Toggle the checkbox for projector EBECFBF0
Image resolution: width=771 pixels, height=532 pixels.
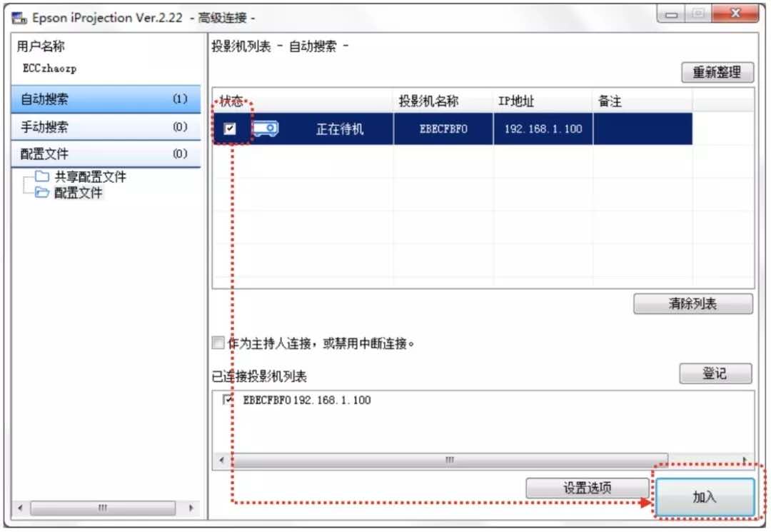(x=230, y=129)
